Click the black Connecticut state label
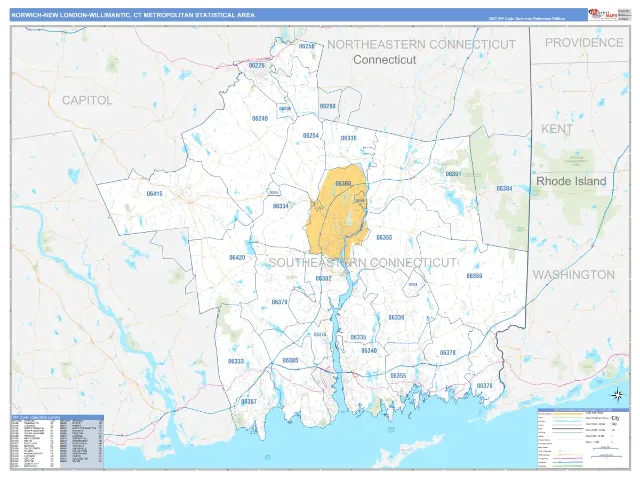640x480 pixels. pyautogui.click(x=384, y=60)
